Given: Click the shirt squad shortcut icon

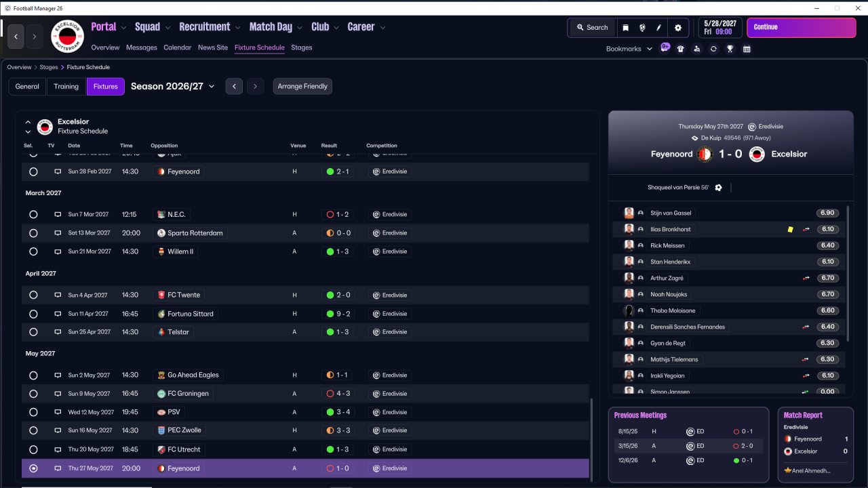Looking at the screenshot, I should pyautogui.click(x=681, y=49).
